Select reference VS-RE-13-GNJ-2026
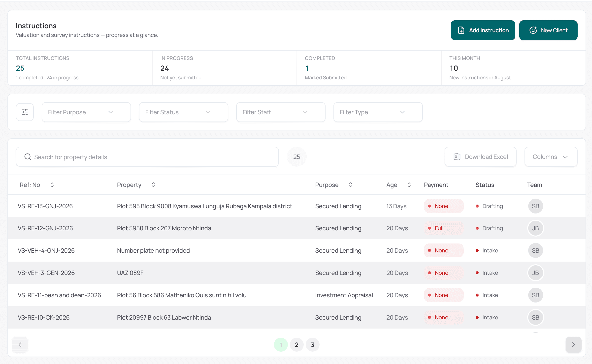The image size is (592, 364). (45, 206)
